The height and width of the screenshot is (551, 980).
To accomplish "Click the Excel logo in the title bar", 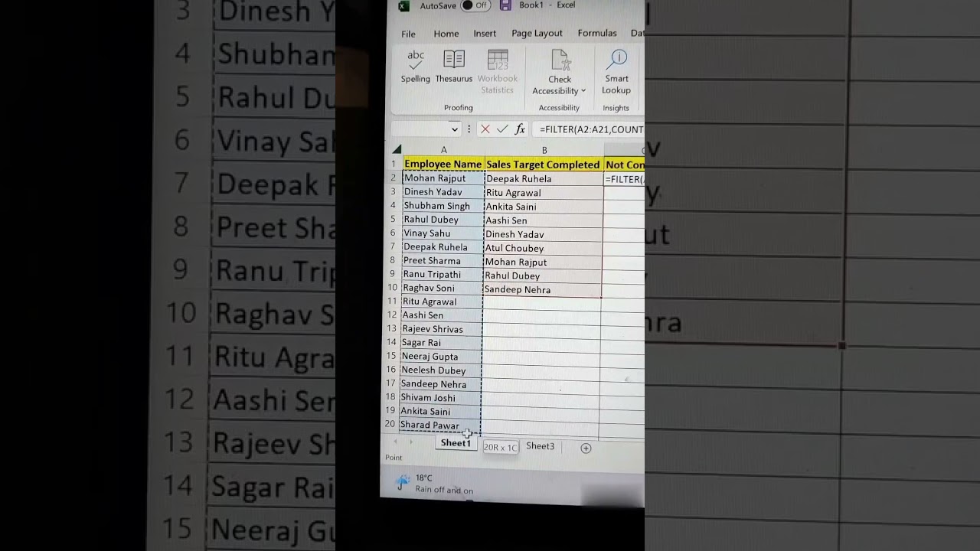I will tap(403, 6).
